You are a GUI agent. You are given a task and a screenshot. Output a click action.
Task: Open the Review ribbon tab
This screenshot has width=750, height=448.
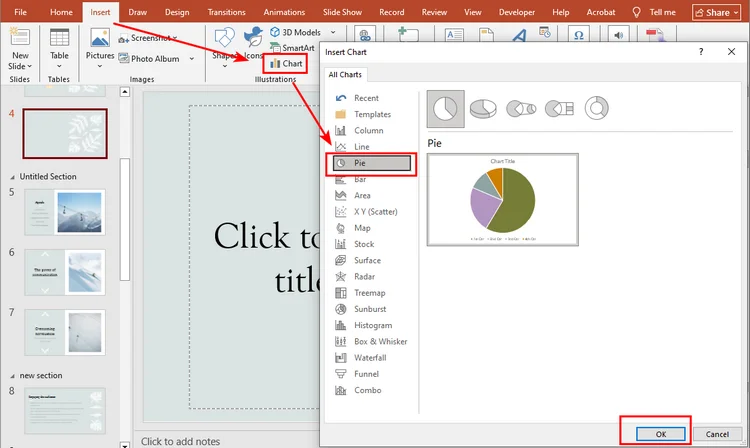[x=434, y=12]
